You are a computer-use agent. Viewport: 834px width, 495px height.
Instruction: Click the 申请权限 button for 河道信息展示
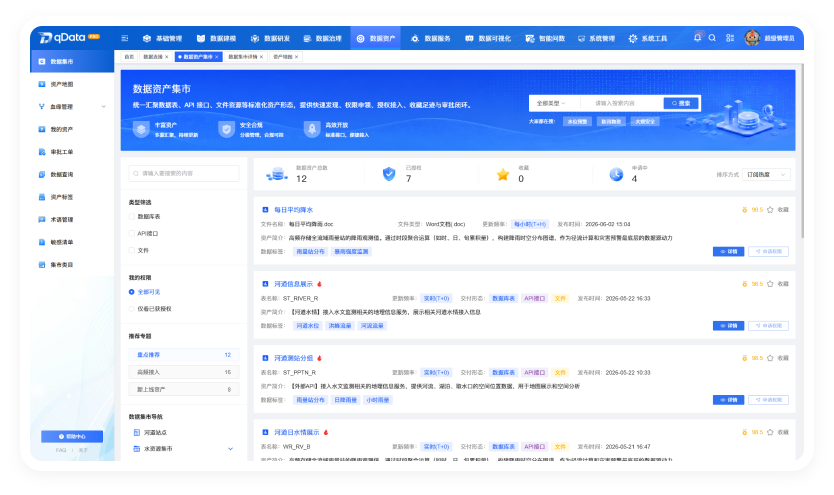(x=768, y=325)
